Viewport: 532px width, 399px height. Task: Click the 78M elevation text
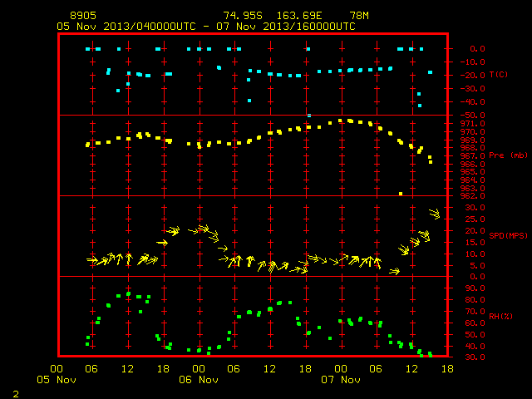(x=359, y=16)
